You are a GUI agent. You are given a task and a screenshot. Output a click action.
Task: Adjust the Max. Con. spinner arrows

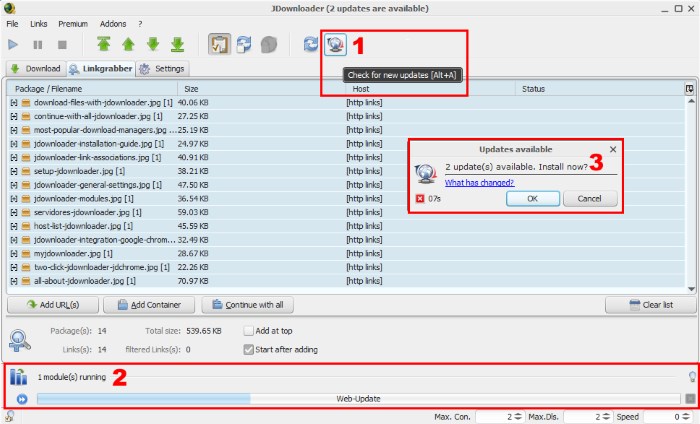[x=518, y=416]
